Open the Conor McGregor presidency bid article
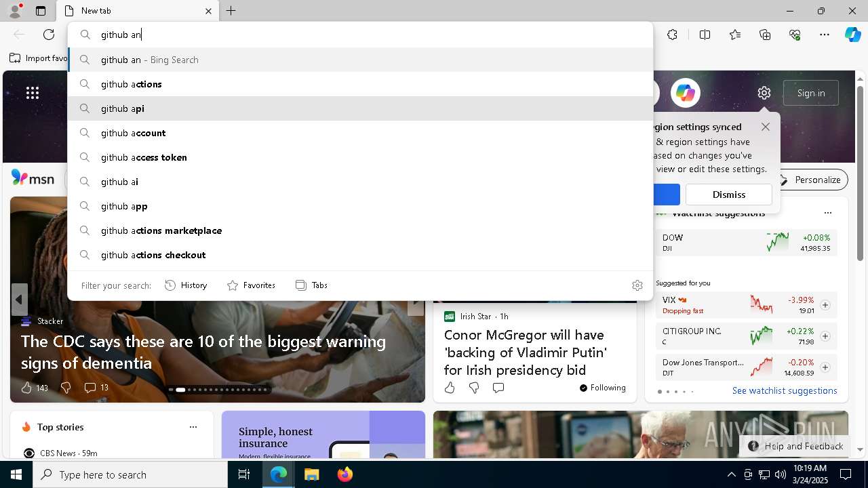The image size is (868, 488). tap(526, 352)
